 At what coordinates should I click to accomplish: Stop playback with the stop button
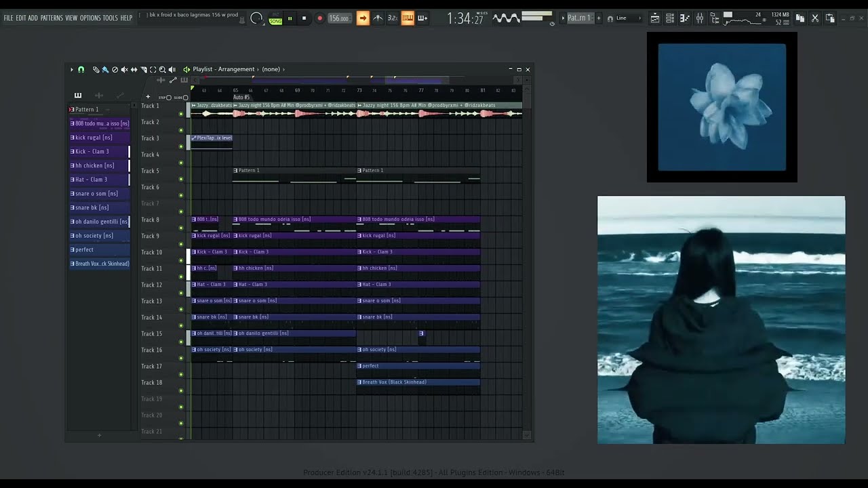[x=304, y=18]
